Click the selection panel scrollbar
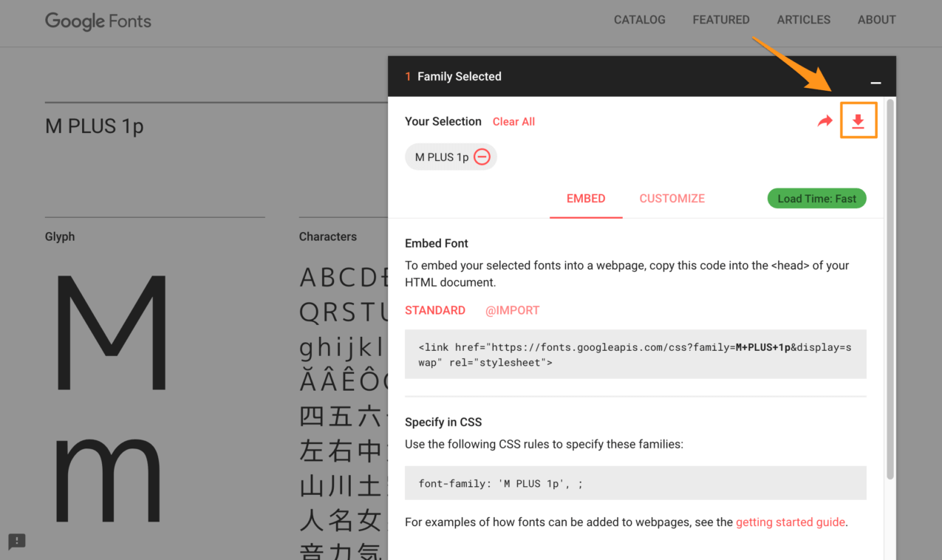The height and width of the screenshot is (560, 942). pos(890,288)
